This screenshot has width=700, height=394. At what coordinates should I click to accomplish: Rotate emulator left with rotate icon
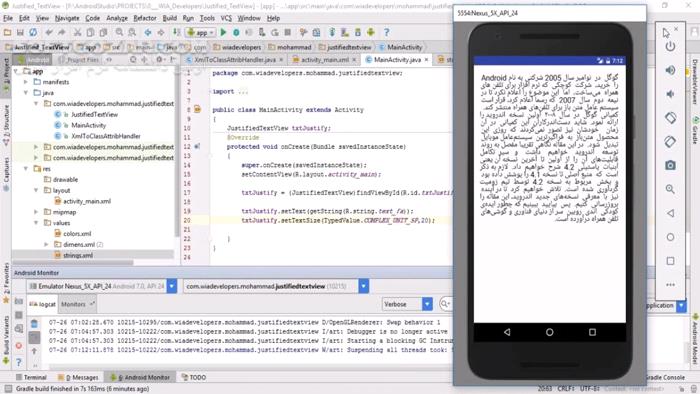(x=670, y=118)
